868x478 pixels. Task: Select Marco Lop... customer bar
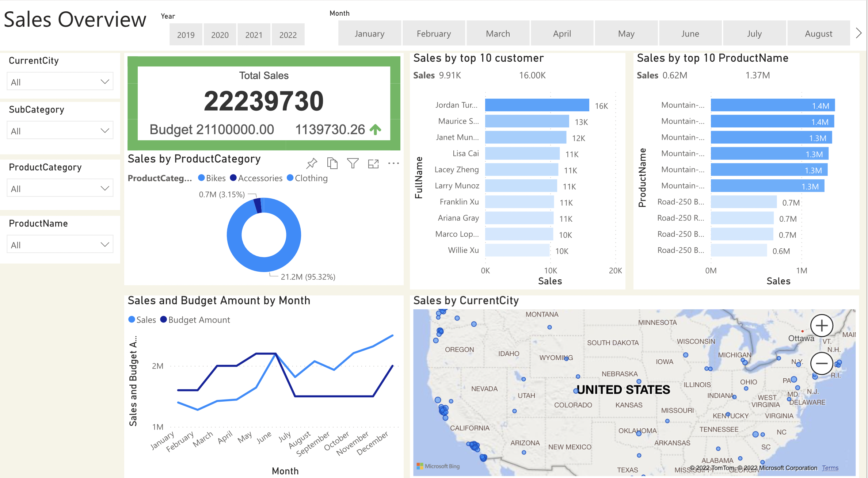[519, 234]
